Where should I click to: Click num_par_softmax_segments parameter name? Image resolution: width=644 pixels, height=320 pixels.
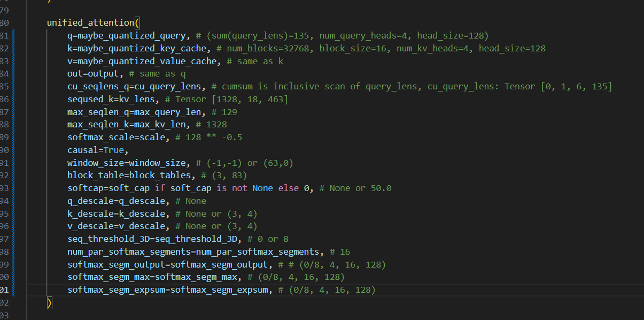129,252
